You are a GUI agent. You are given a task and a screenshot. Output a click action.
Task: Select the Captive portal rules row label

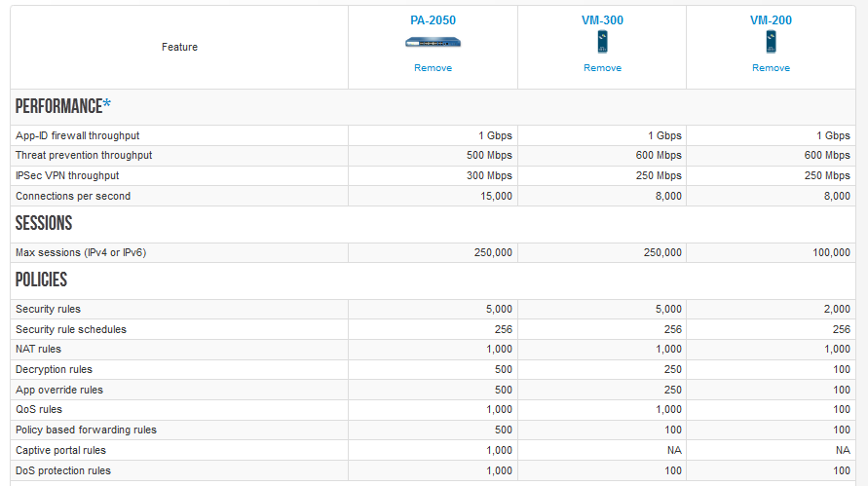(x=60, y=451)
